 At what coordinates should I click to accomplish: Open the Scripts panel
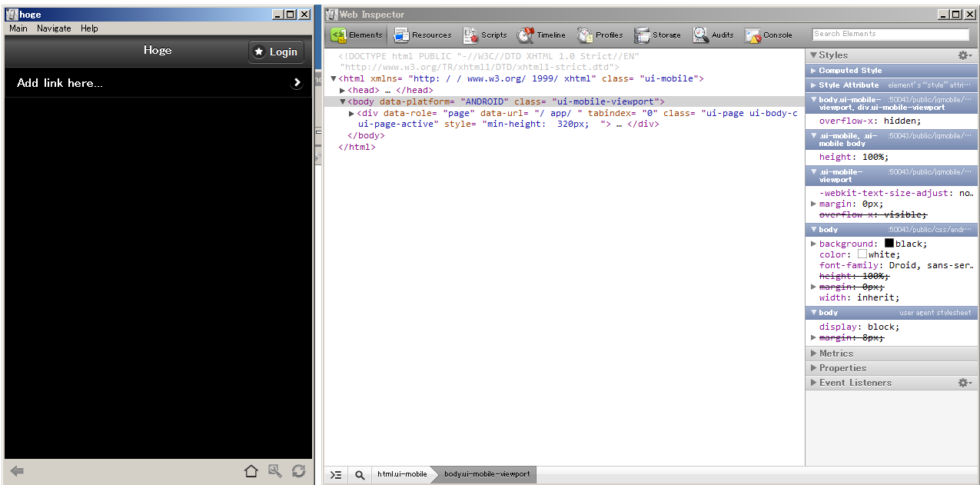click(485, 35)
